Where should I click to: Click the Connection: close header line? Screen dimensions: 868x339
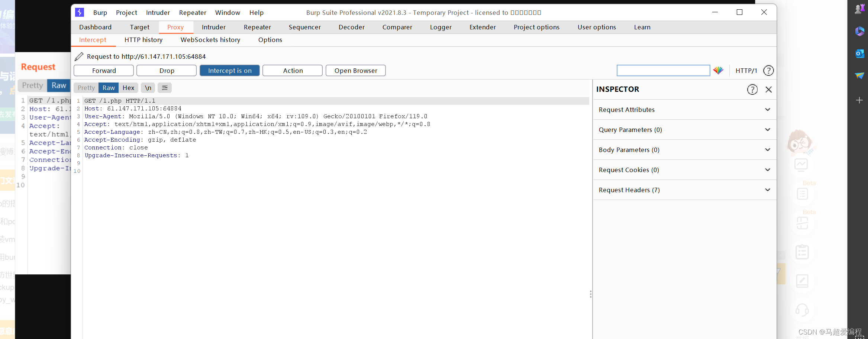click(x=116, y=148)
